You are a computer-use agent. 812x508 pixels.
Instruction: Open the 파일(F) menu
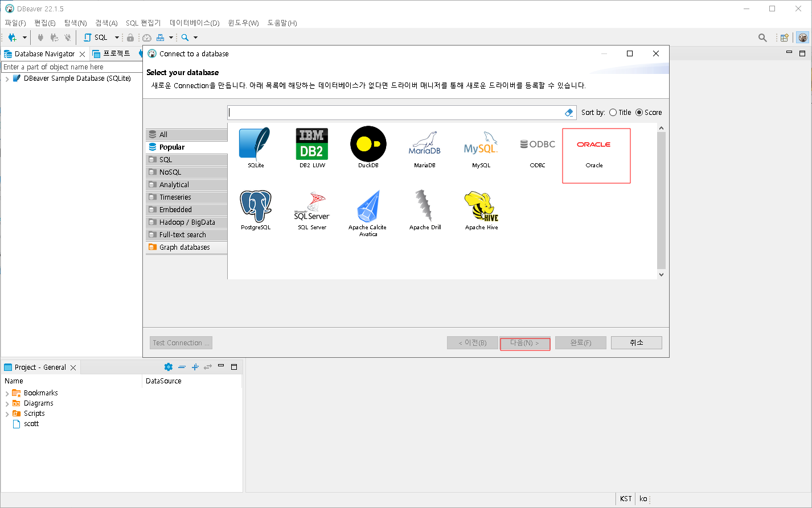pyautogui.click(x=15, y=23)
